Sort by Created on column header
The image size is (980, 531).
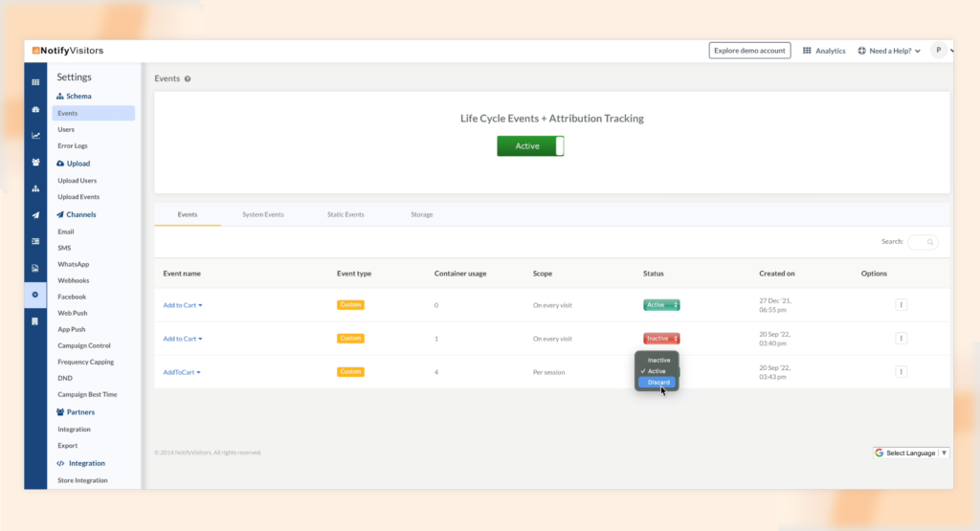pos(777,274)
